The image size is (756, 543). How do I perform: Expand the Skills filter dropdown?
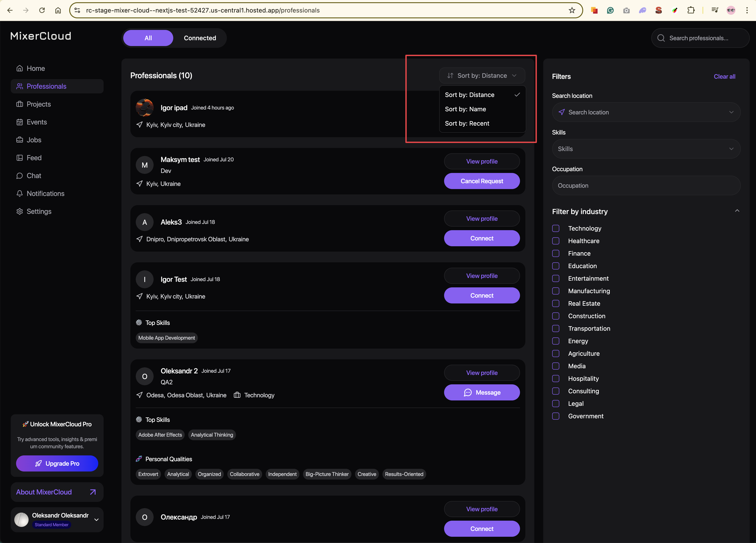pyautogui.click(x=646, y=149)
